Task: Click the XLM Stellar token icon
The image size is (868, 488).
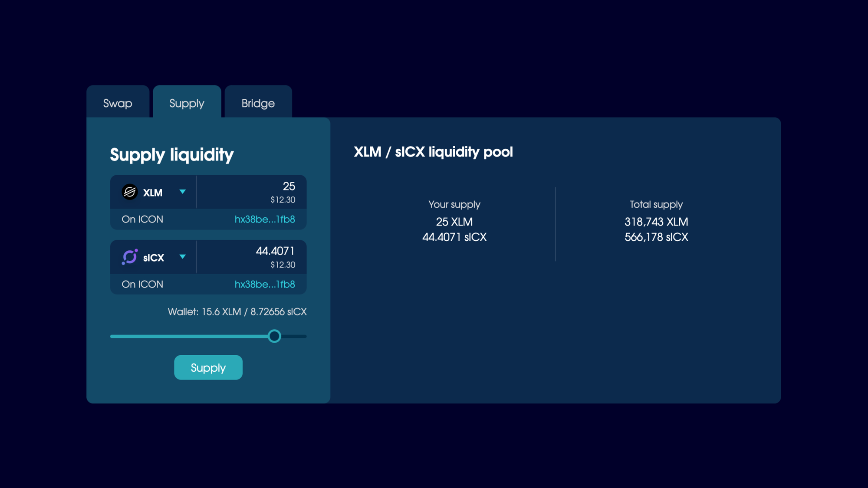Action: coord(129,192)
